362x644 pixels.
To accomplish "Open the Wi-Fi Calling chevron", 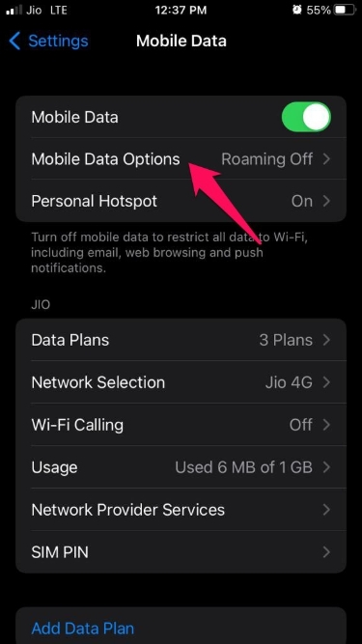I will coord(326,425).
